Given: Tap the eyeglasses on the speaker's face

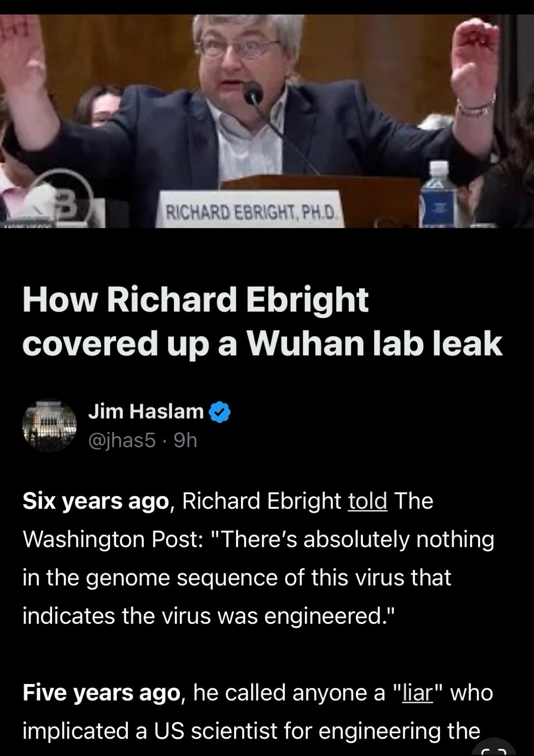Looking at the screenshot, I should [240, 46].
